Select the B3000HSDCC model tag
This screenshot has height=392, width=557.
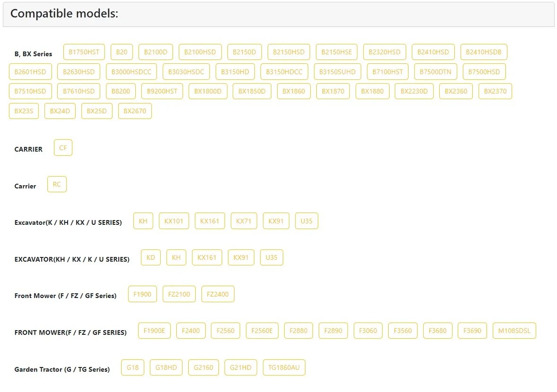click(x=131, y=72)
